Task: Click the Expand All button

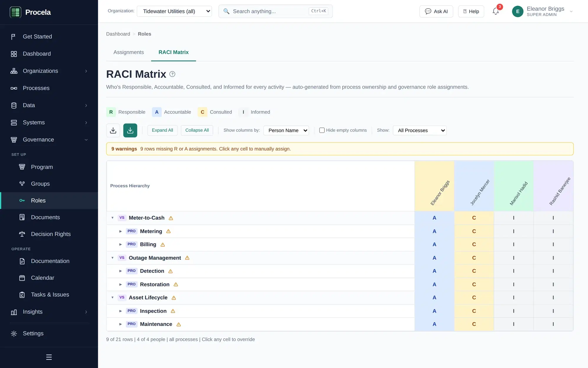Action: tap(162, 130)
